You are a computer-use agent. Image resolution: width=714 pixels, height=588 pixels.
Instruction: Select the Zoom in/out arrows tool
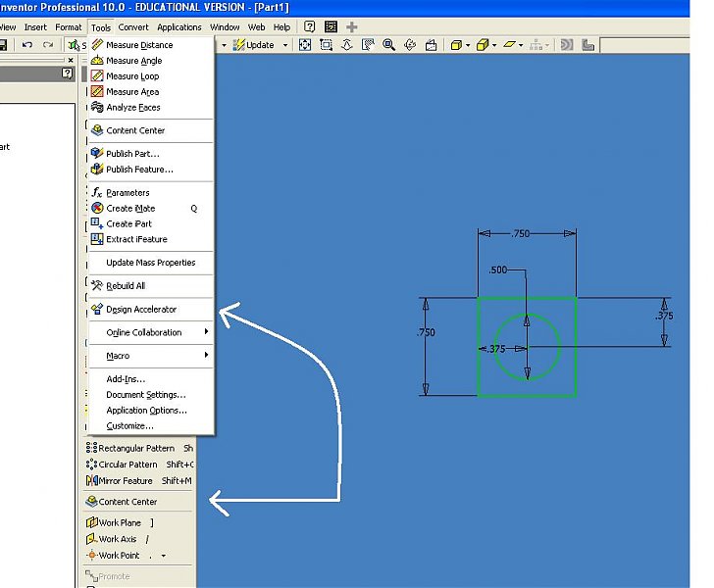[347, 45]
